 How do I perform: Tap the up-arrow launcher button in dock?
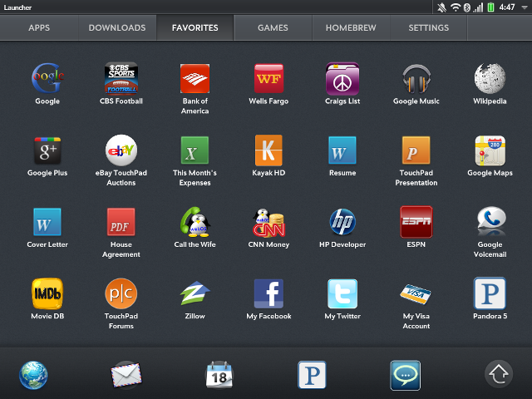[499, 374]
